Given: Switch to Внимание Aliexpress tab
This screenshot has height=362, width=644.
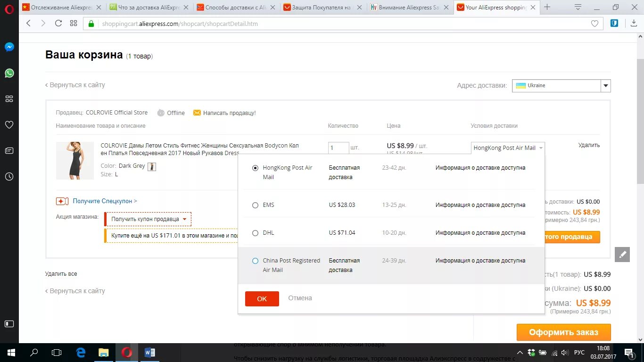Looking at the screenshot, I should tap(409, 7).
